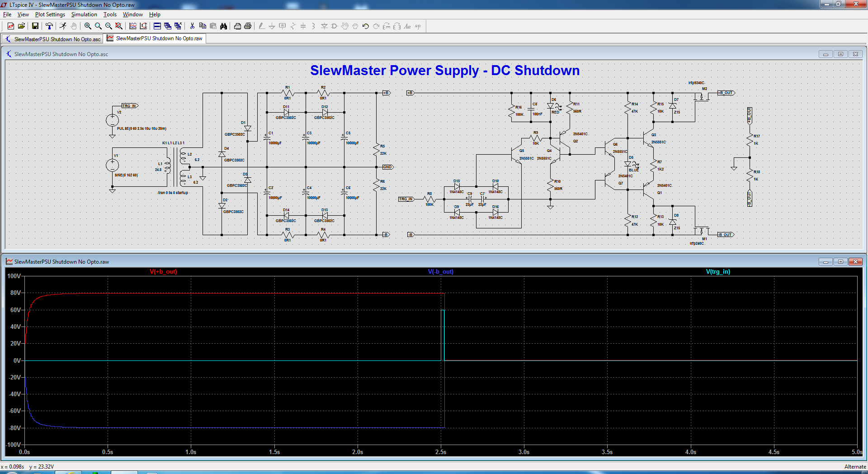Image resolution: width=868 pixels, height=474 pixels.
Task: Click the Alternate status bar entry
Action: (x=855, y=467)
